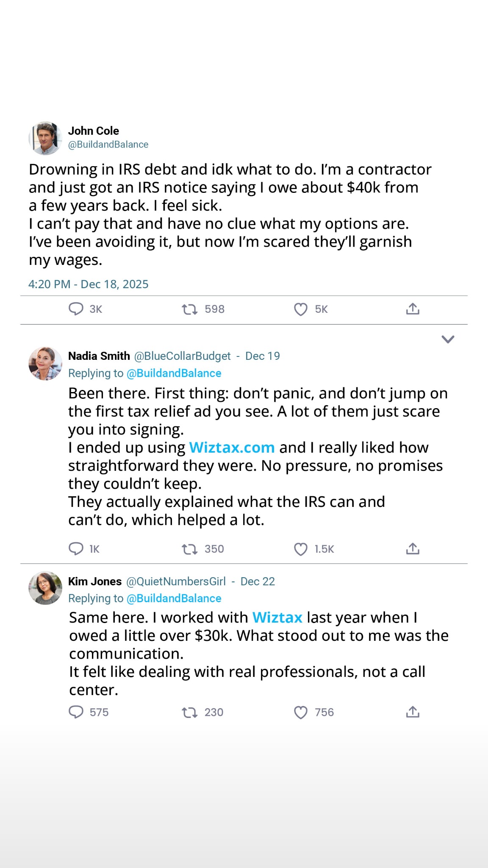
Task: Open replies on John Cole's tweet
Action: [76, 309]
